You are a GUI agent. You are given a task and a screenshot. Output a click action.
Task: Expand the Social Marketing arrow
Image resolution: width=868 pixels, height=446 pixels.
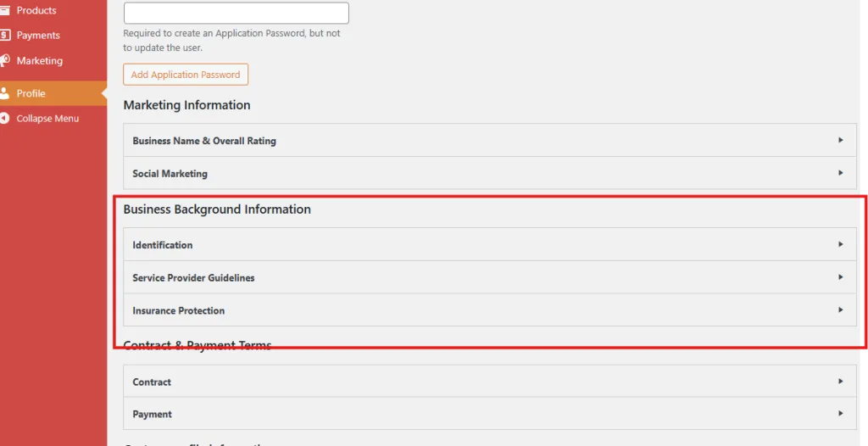coord(840,173)
